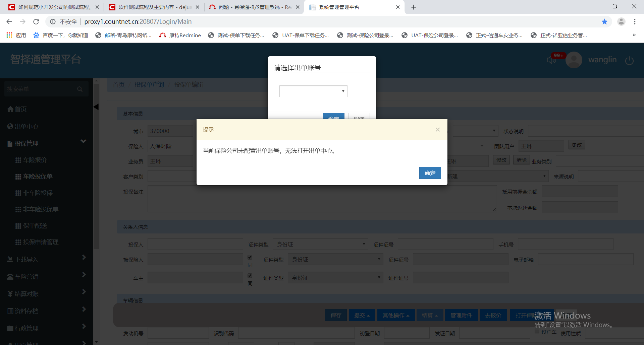Confirm the 提示 alert with 确定
Viewport: 644px width, 345px height.
(430, 173)
